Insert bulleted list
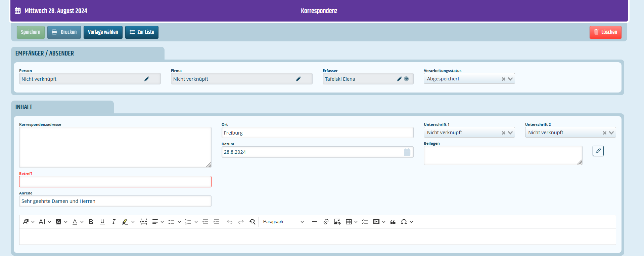 [x=171, y=222]
